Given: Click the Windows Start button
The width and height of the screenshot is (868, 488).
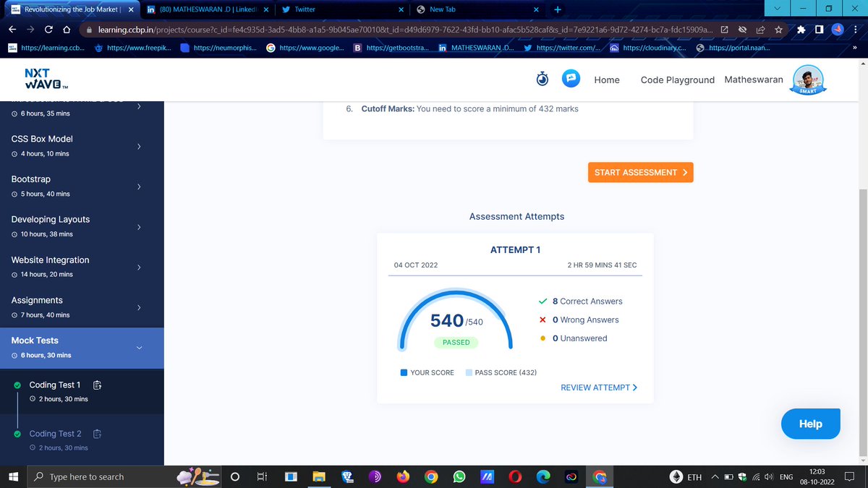Looking at the screenshot, I should [x=13, y=477].
